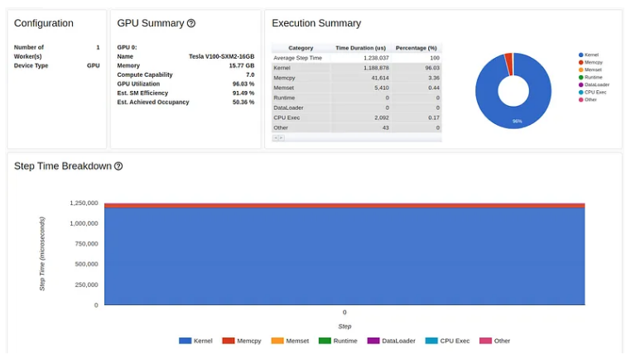The image size is (631, 364).
Task: Click the Other pink dot in pie legend
Action: (580, 100)
